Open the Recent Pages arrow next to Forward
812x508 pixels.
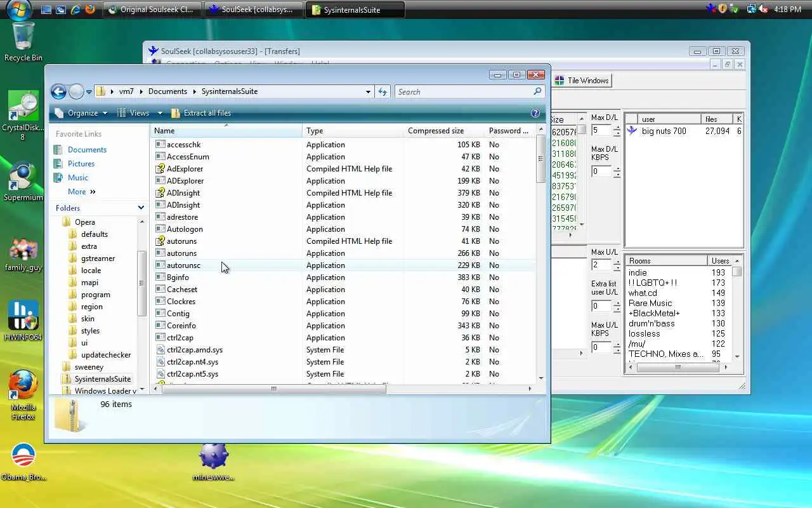(89, 91)
